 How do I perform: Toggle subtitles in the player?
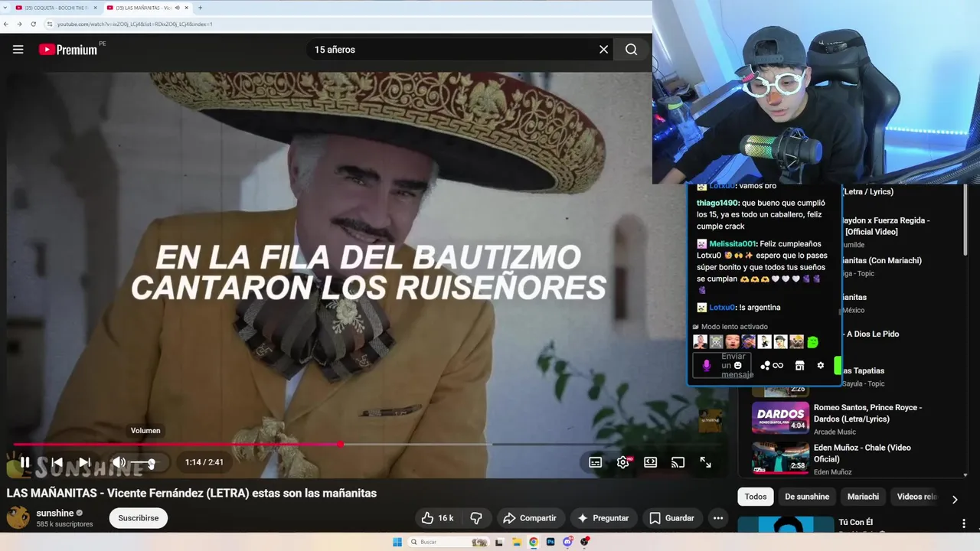tap(595, 462)
